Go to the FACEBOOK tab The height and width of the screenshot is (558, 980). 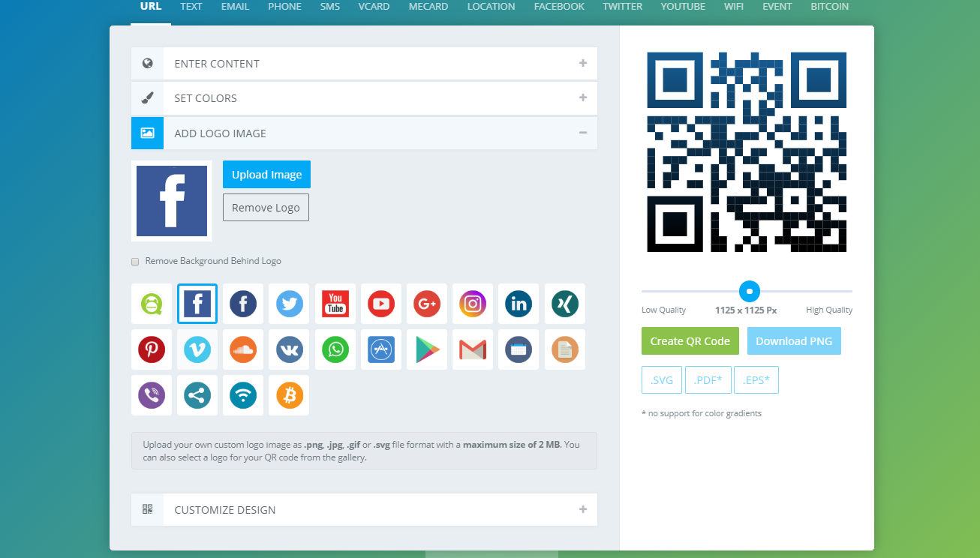559,7
